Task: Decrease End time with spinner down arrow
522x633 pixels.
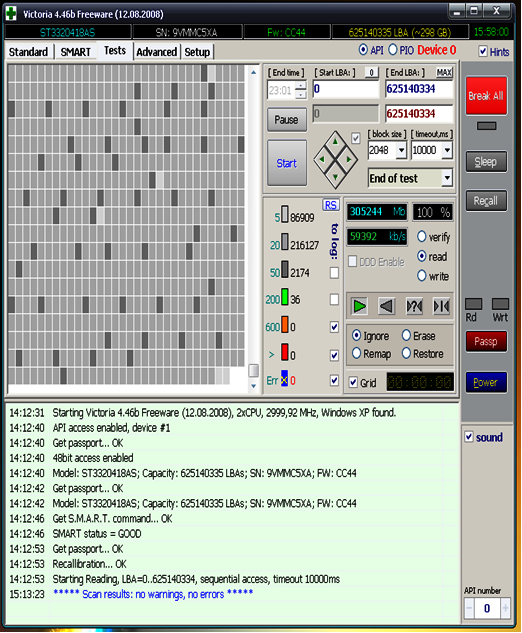Action: (301, 95)
